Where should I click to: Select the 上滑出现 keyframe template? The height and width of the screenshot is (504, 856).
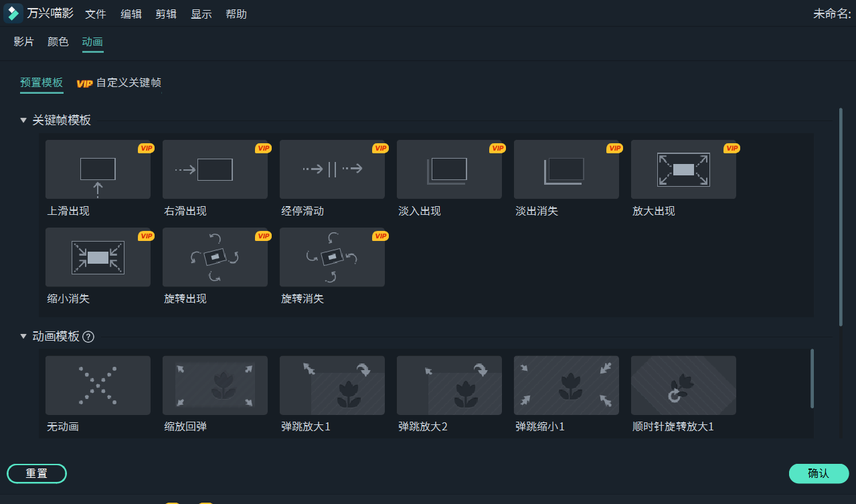98,169
